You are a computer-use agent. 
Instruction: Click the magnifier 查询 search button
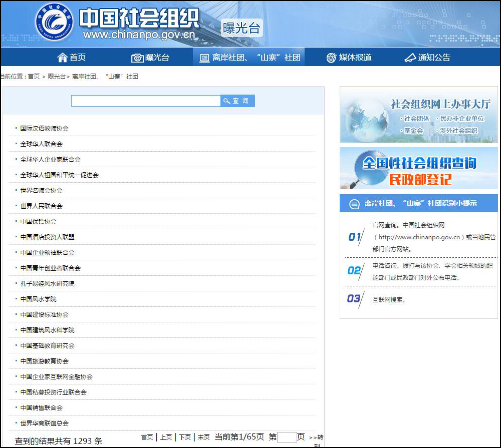(237, 101)
